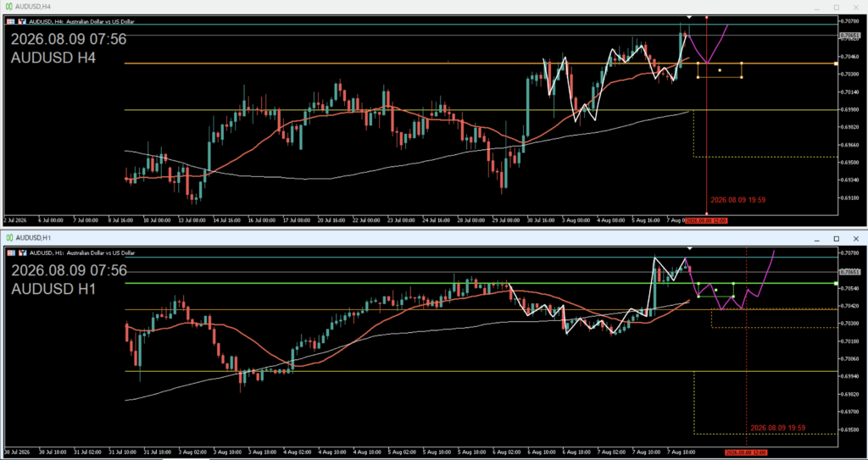Click price level 0.70140 on H4 scale
This screenshot has height=460, width=868.
tap(851, 91)
